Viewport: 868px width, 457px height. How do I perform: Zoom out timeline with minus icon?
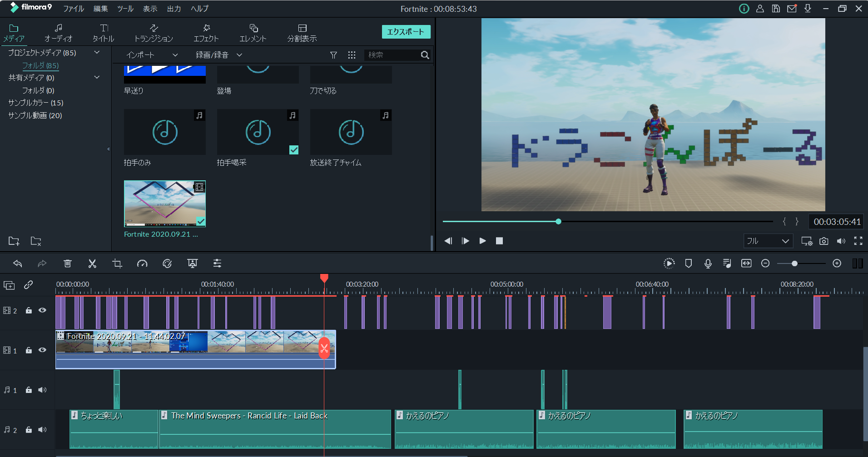coord(765,263)
